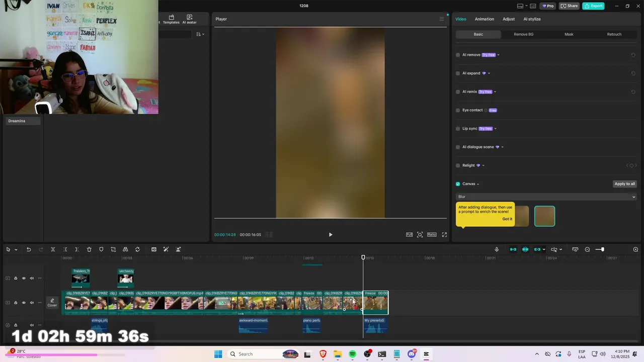Click the Cover edit button on main track
644x362 pixels.
tap(52, 303)
